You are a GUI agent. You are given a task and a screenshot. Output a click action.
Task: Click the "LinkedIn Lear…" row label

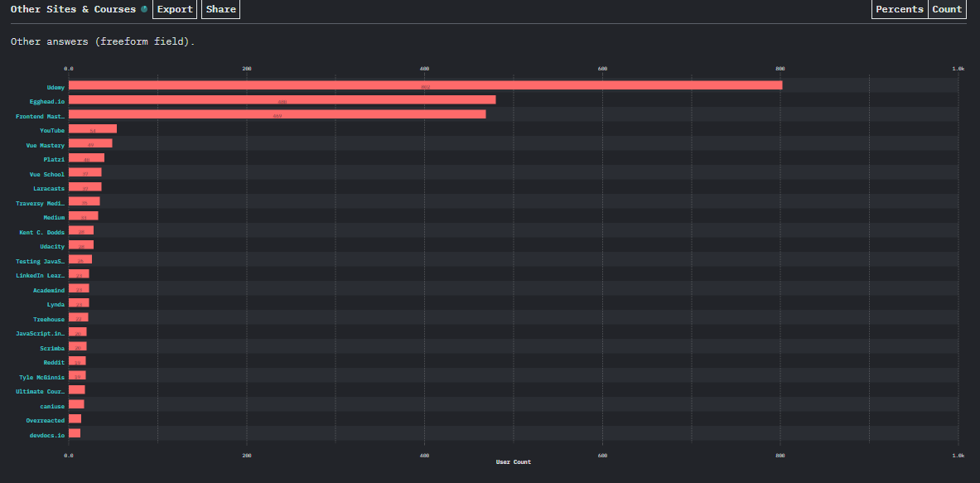[41, 276]
